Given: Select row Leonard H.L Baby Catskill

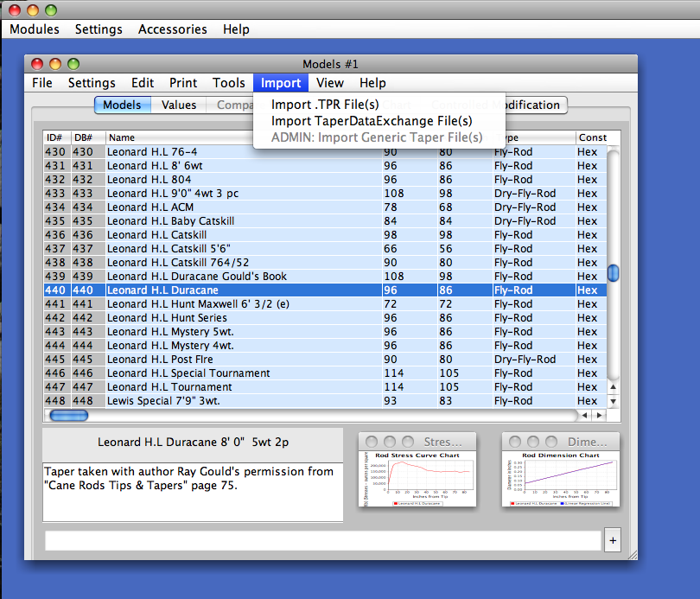Looking at the screenshot, I should click(325, 221).
